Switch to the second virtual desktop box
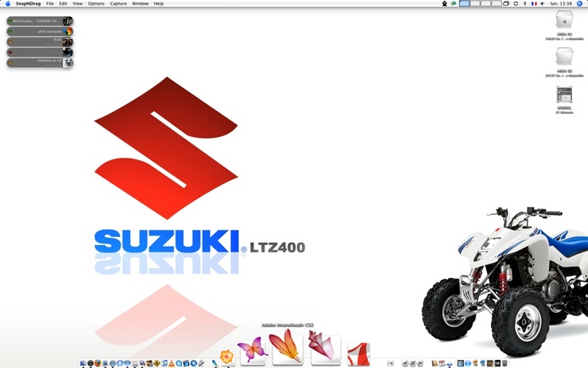588x368 pixels. tap(475, 4)
